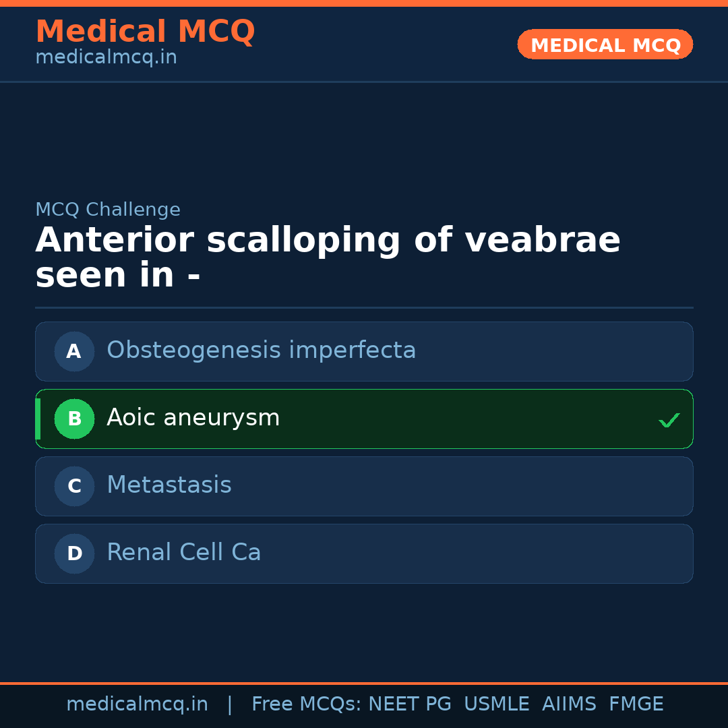Viewport: 728px width, 728px height.
Task: Select the "Renal Cell Ca" answer text
Action: [183, 553]
